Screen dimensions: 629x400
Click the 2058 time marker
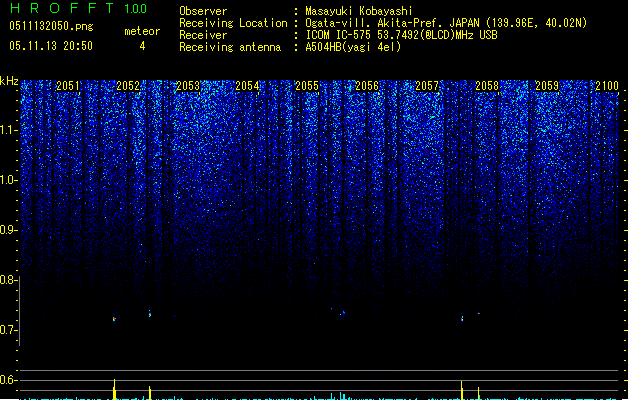coord(487,86)
